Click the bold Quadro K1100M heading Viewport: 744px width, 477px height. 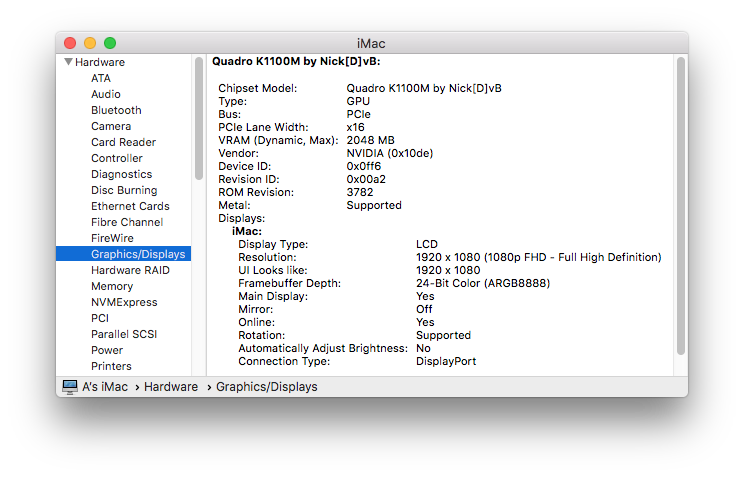coord(296,61)
